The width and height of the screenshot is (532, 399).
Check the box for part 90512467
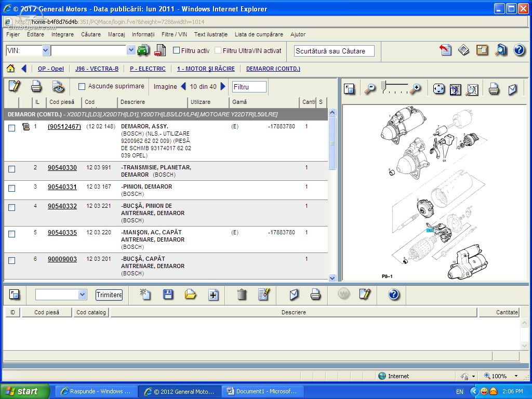pos(11,128)
